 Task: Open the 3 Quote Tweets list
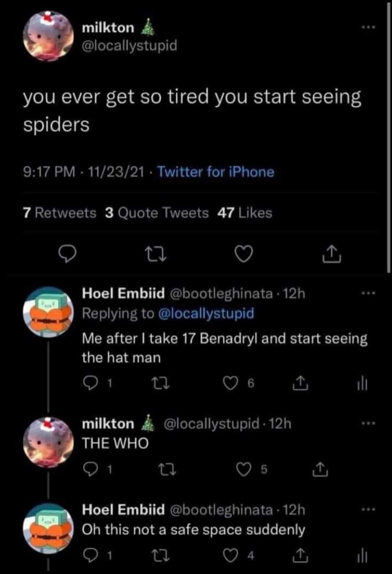point(157,213)
